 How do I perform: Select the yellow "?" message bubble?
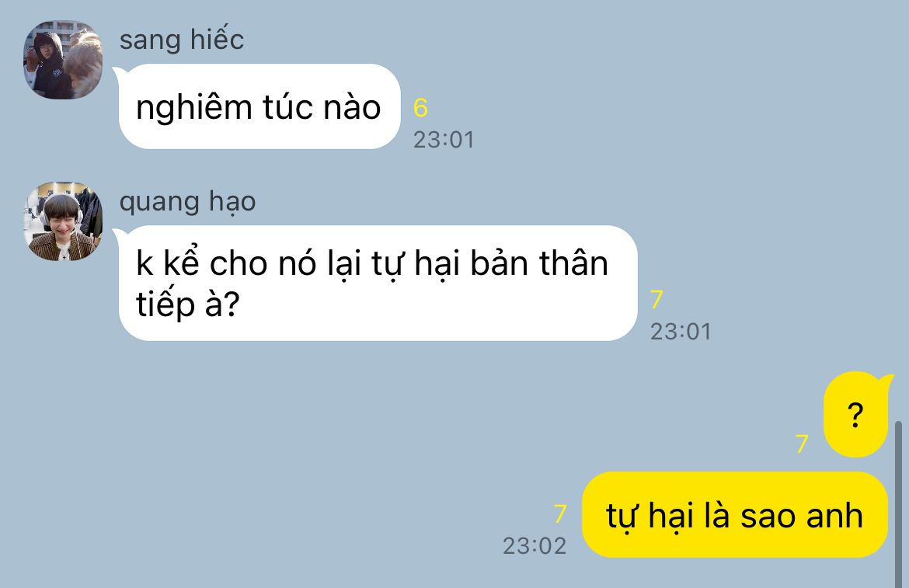coord(855,415)
